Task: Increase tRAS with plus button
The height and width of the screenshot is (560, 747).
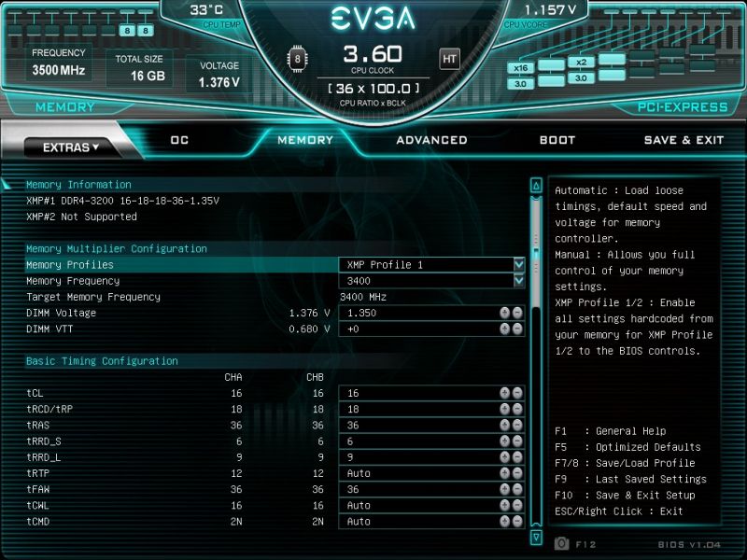Action: [x=504, y=425]
